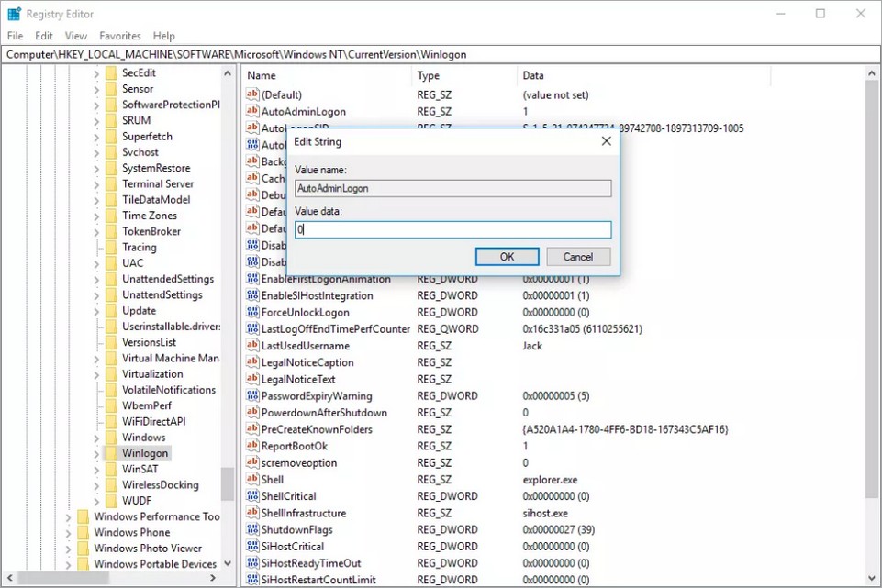Screen dimensions: 882x588
Task: Click the Value name field showing AutoAdminLogon
Action: pos(452,188)
